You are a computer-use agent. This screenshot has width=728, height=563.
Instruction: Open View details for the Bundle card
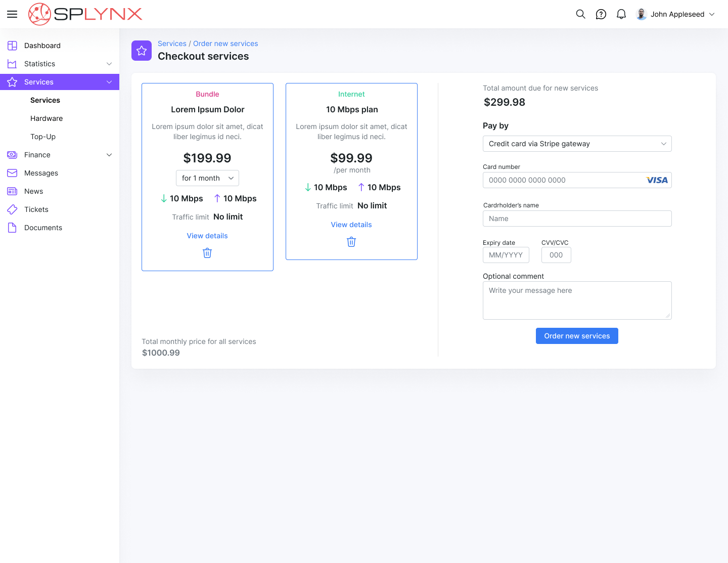click(207, 236)
